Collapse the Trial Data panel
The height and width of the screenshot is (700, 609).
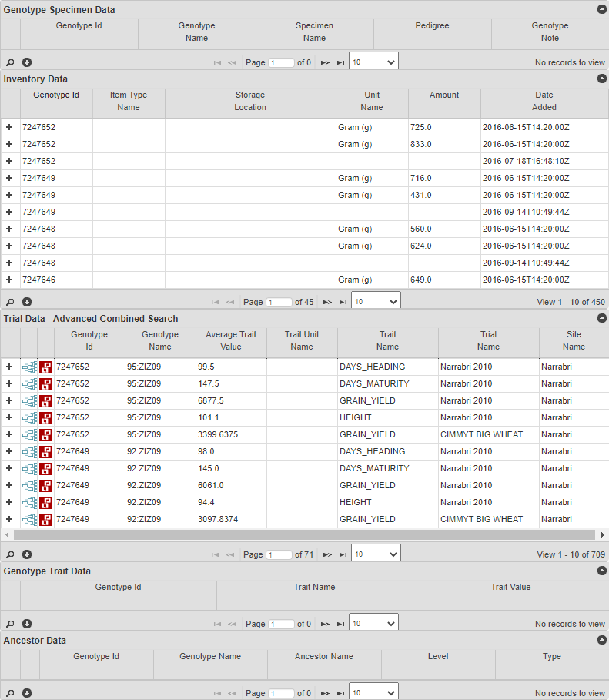click(601, 318)
